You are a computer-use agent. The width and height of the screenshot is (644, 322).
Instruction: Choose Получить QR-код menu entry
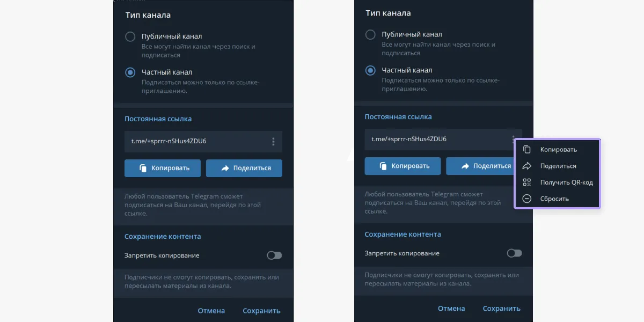click(x=558, y=182)
